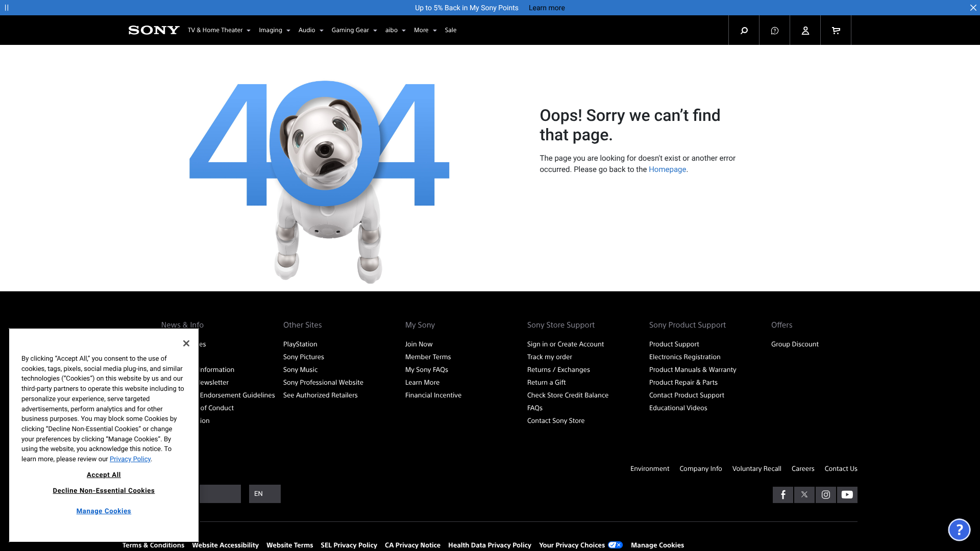Click the YouTube social icon
Viewport: 980px width, 551px height.
(847, 494)
